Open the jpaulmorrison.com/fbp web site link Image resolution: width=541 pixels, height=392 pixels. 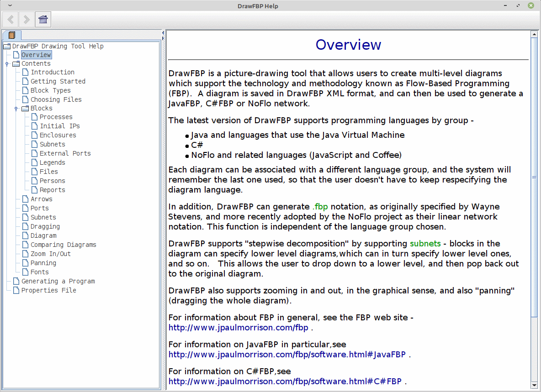(x=239, y=328)
